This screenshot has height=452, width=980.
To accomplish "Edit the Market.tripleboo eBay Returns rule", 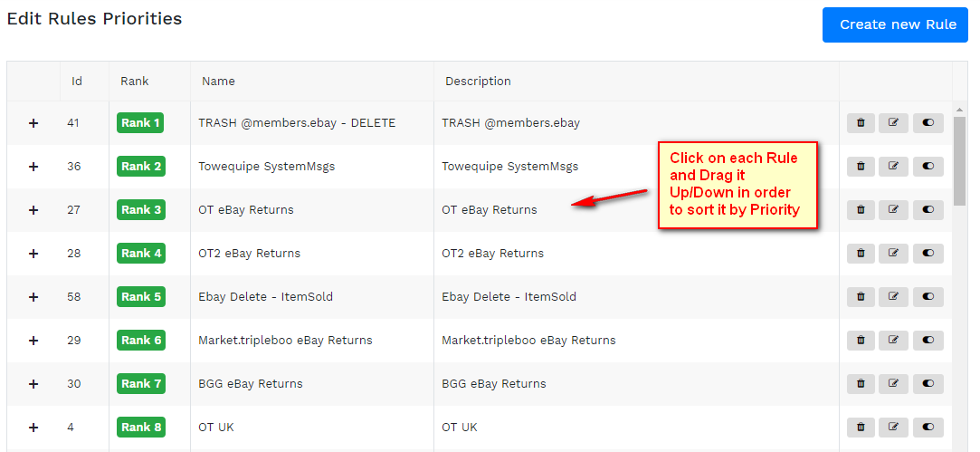I will (x=894, y=341).
